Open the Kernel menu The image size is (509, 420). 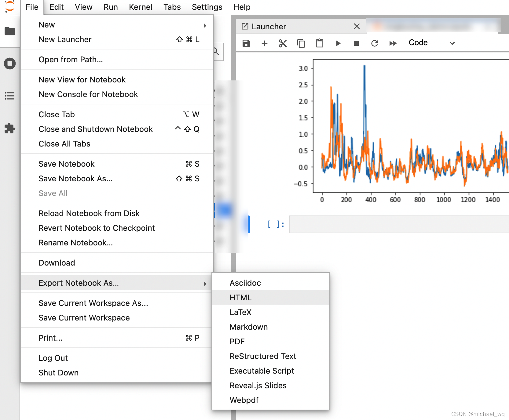141,7
